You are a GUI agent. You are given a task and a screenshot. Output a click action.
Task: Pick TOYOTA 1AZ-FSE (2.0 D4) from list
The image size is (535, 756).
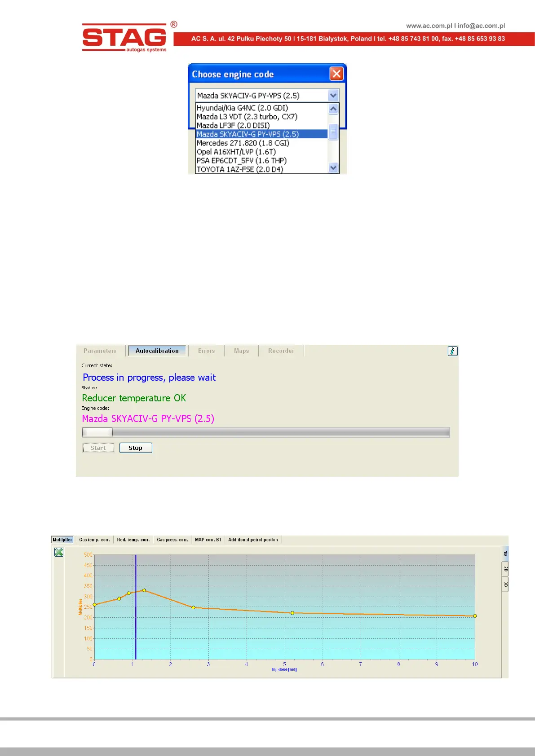(261, 169)
